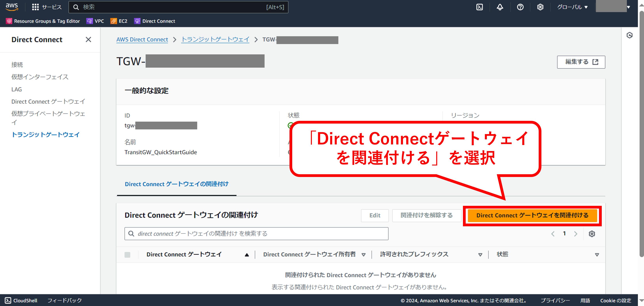Open トランジットゲートウェイ in the sidebar
The image size is (644, 306).
tap(46, 135)
